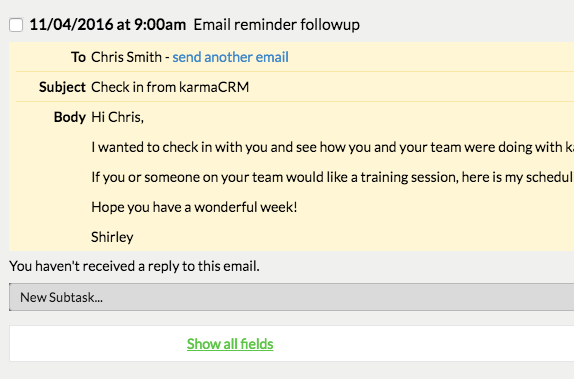Viewport: 574px width, 379px height.
Task: Click the subject text 'Check in from karmaCRM'
Action: pyautogui.click(x=170, y=87)
